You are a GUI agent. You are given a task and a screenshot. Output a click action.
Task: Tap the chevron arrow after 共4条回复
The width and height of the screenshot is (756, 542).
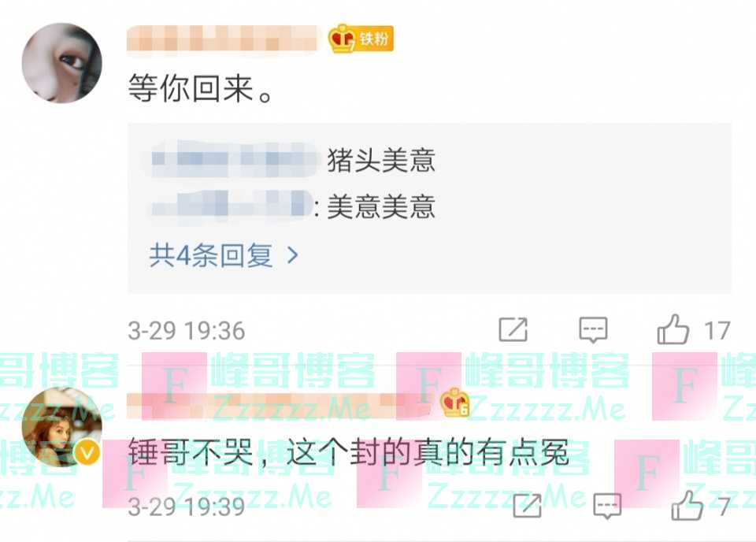point(292,255)
